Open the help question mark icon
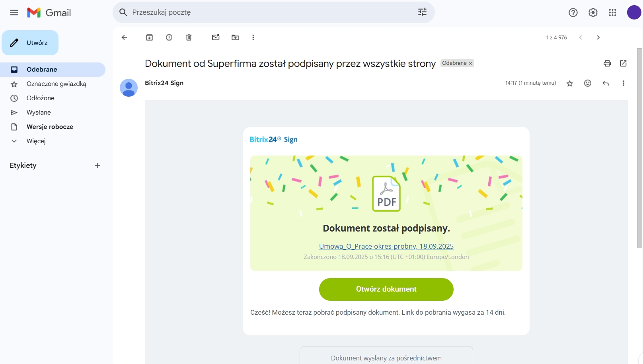Viewport: 643px width, 364px height. [573, 13]
